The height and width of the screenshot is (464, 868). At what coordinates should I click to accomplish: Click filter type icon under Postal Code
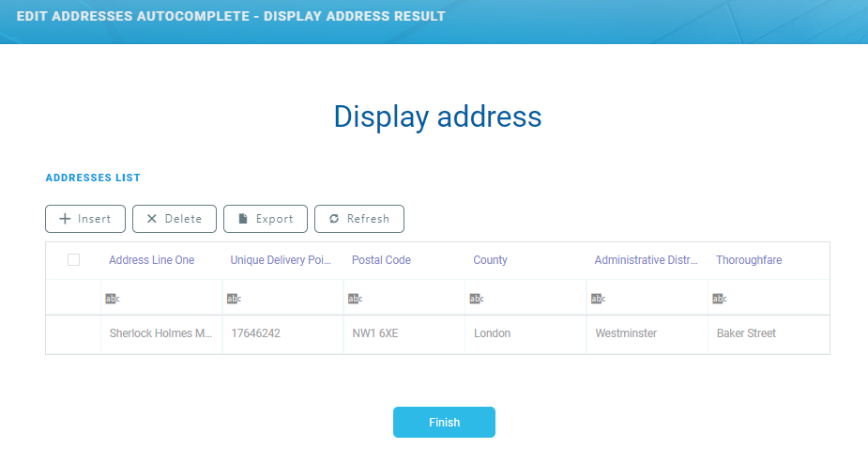(x=355, y=299)
